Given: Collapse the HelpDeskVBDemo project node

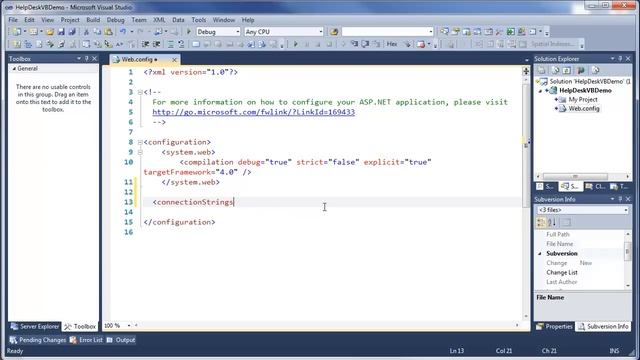Looking at the screenshot, I should pyautogui.click(x=540, y=91).
